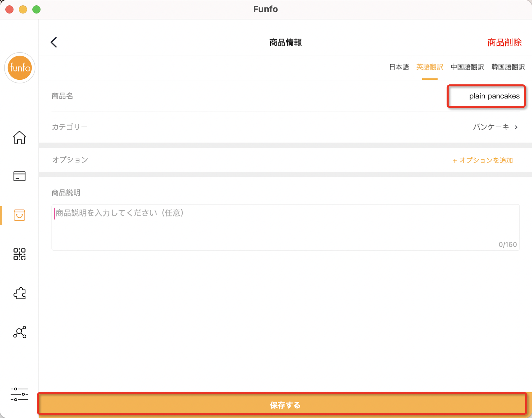
Task: Click the 商品説明 label
Action: [66, 192]
